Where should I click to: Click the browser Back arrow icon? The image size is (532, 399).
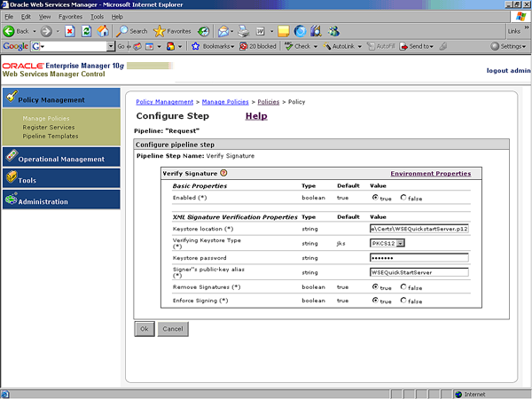pyautogui.click(x=9, y=32)
